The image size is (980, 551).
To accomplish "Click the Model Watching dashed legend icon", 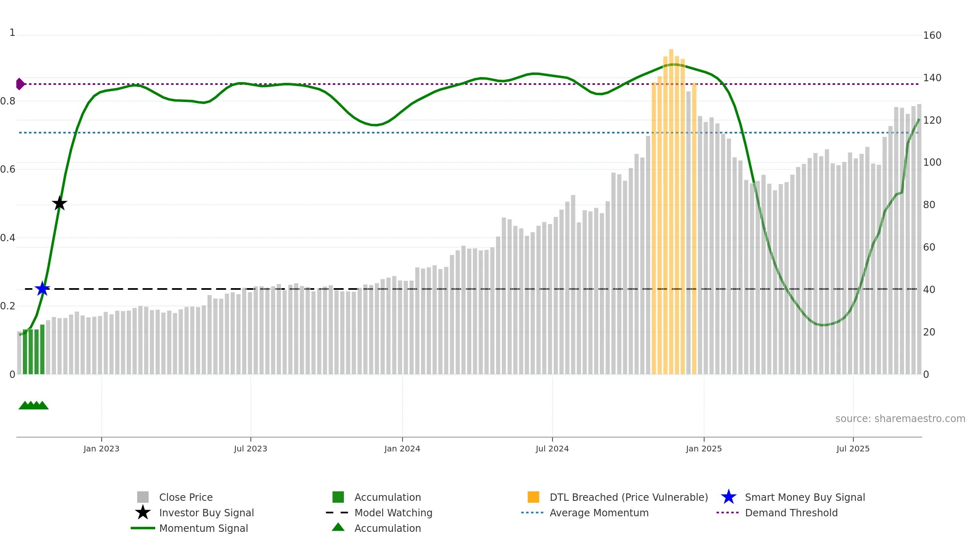I will pos(337,512).
